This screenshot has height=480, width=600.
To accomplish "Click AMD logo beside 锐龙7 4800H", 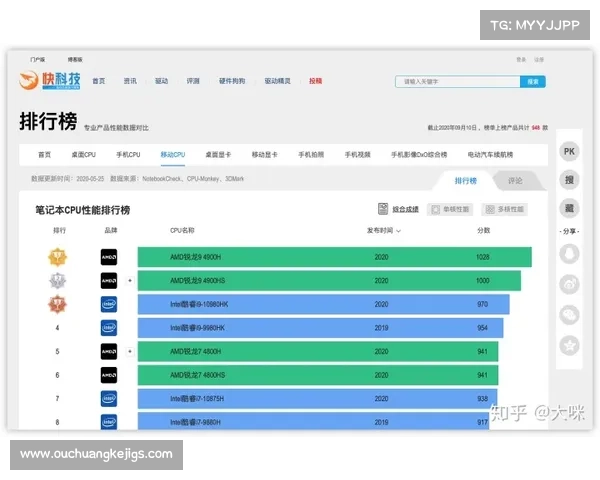I will tap(109, 351).
